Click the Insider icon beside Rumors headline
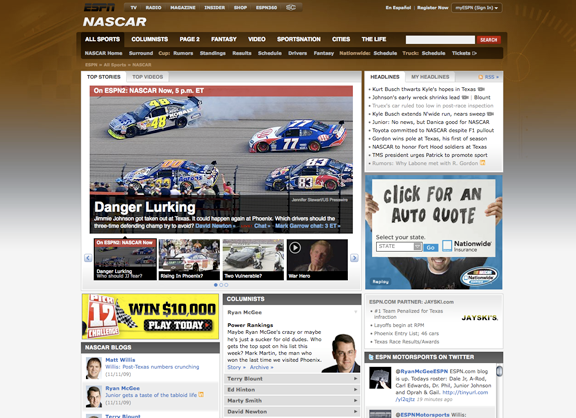 (483, 163)
